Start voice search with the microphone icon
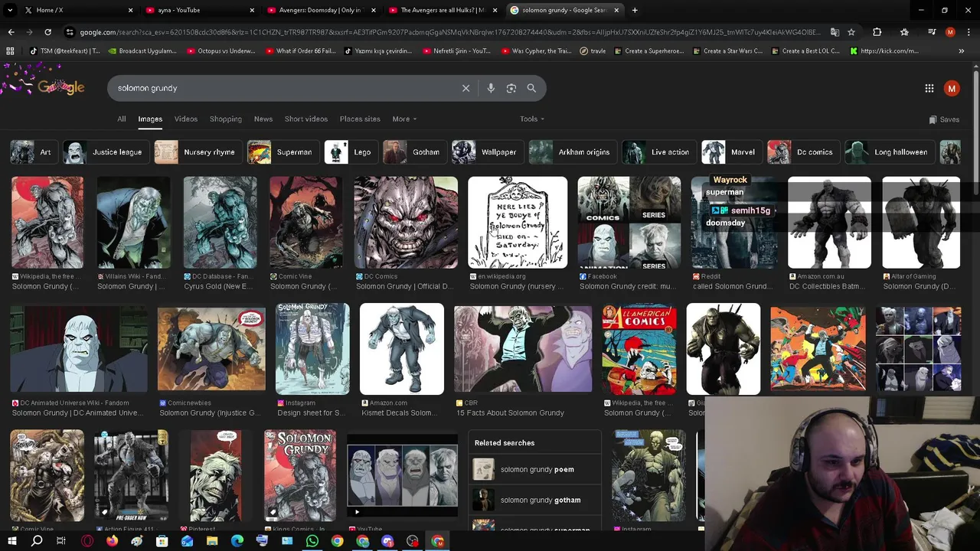Viewport: 980px width, 551px height. (491, 88)
